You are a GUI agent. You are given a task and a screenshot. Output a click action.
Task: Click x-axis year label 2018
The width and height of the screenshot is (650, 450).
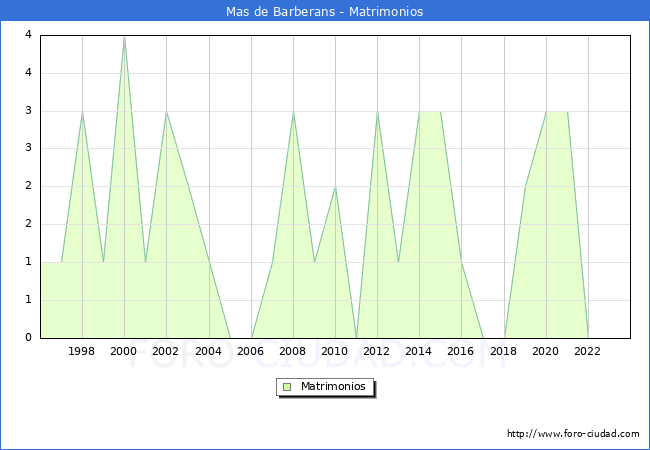click(x=504, y=351)
